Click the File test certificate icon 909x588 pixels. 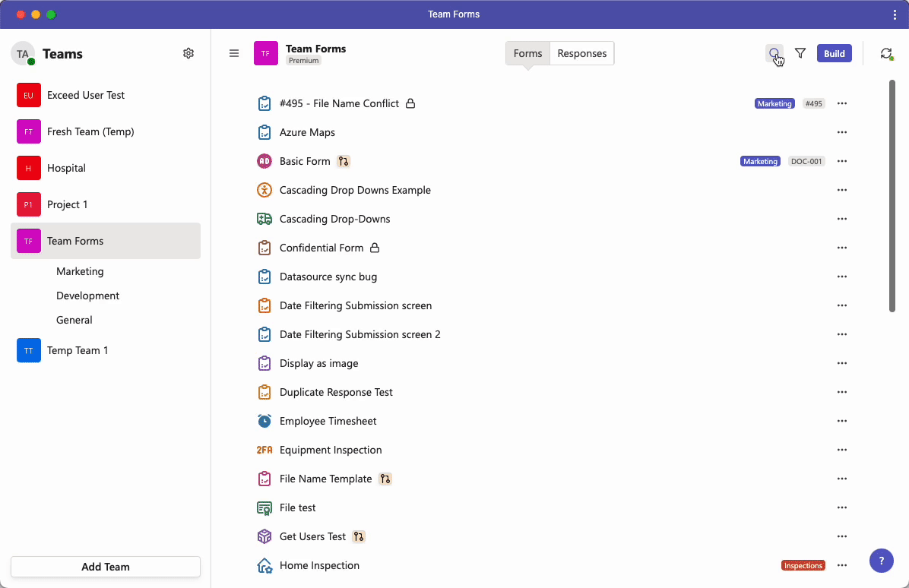pyautogui.click(x=264, y=508)
